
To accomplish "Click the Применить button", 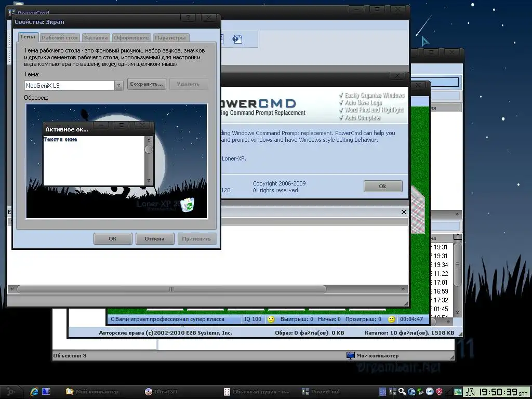I will (197, 238).
